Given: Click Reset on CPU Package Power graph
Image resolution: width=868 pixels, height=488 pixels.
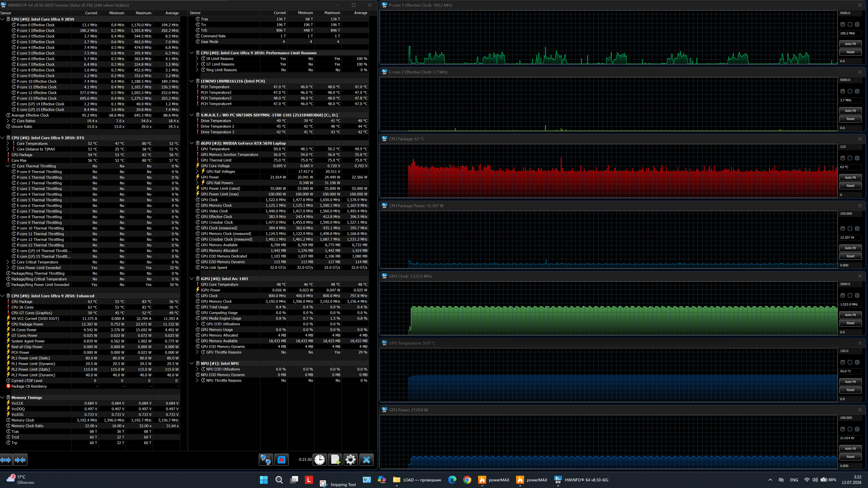Looking at the screenshot, I should (x=850, y=256).
